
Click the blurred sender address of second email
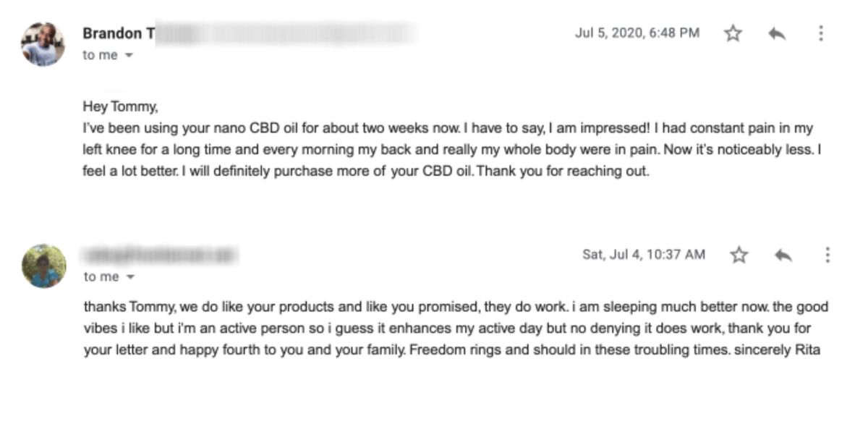point(161,255)
